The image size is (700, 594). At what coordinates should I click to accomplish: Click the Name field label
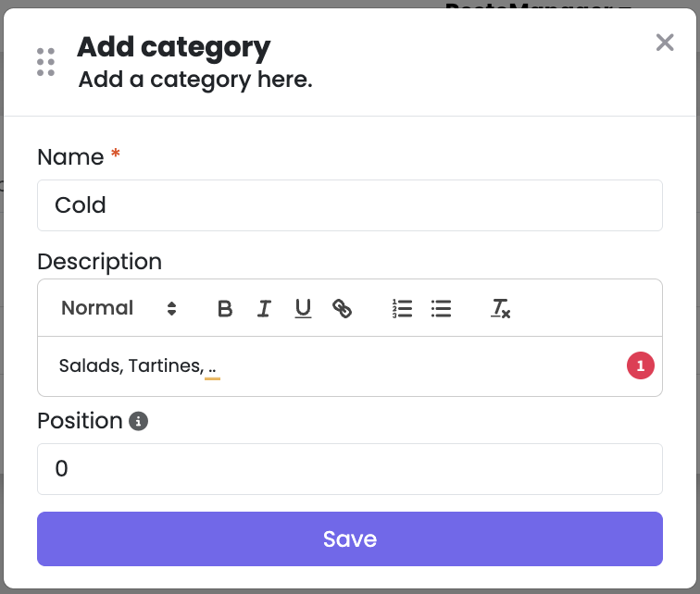tap(70, 157)
